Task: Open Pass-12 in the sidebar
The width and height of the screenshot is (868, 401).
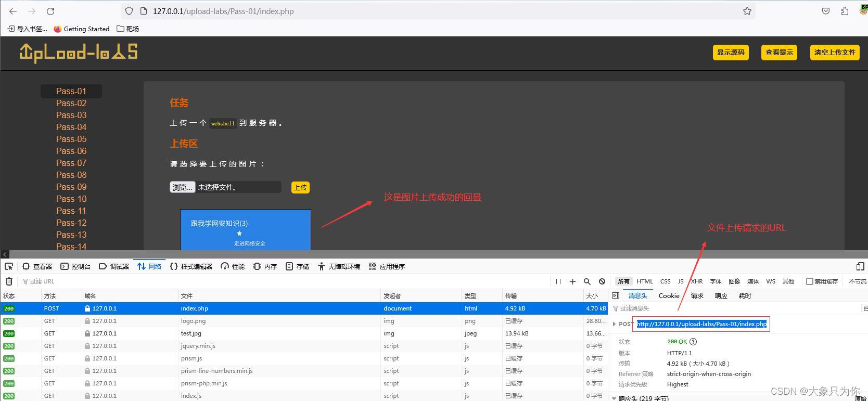Action: (71, 223)
